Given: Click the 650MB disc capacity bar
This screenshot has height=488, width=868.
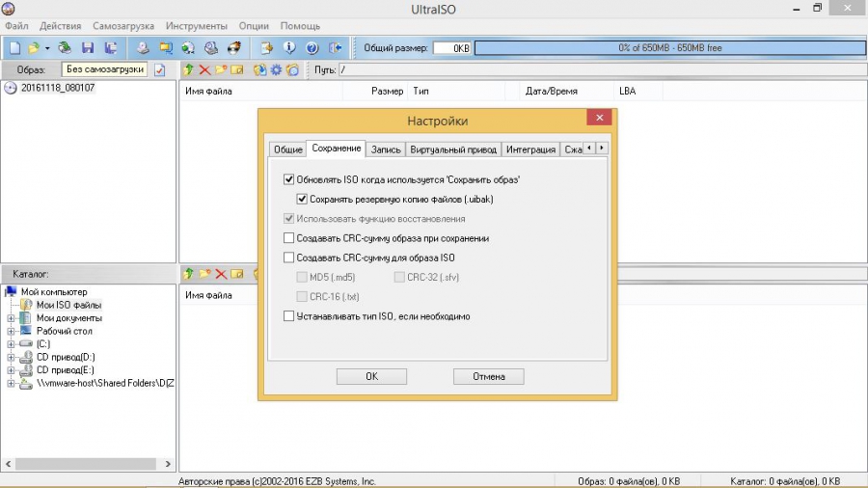Looking at the screenshot, I should click(x=667, y=47).
